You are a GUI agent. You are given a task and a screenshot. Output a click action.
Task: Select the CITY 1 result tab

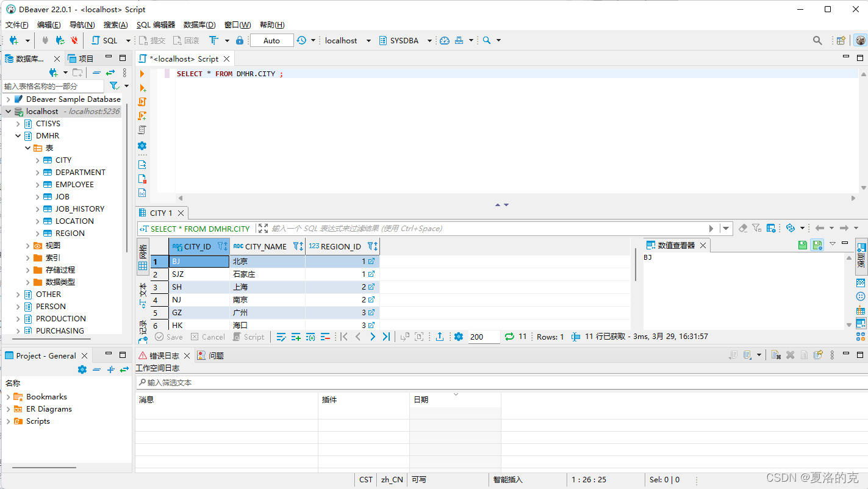click(162, 213)
